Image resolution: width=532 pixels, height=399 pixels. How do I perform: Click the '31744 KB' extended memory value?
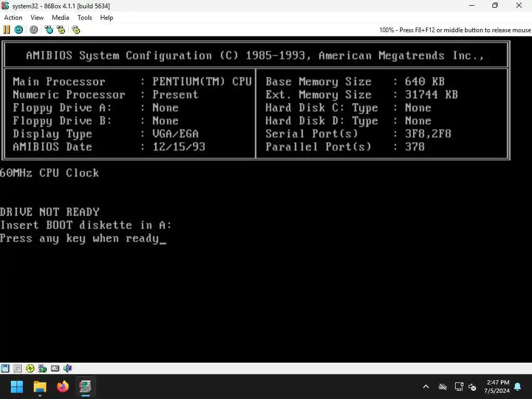pyautogui.click(x=431, y=95)
